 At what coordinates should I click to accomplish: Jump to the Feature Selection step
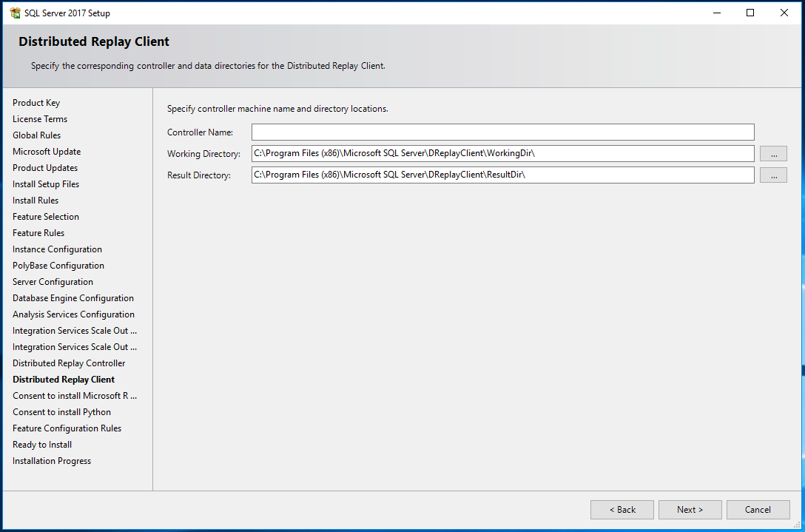pyautogui.click(x=46, y=217)
